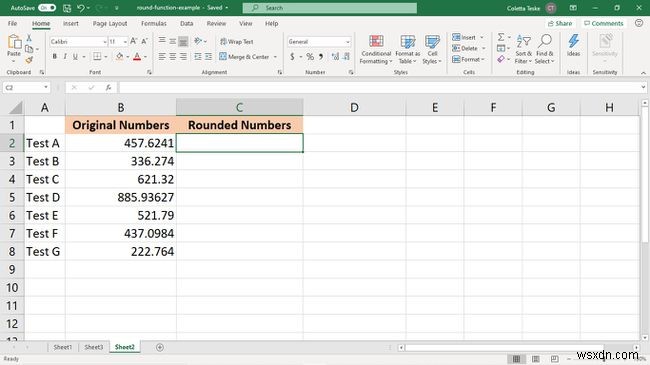Open Find & Select magnifier

coord(544,49)
